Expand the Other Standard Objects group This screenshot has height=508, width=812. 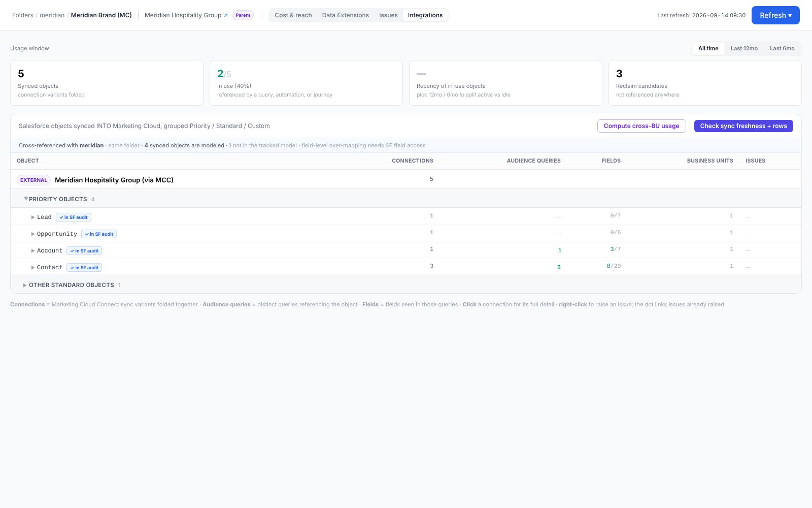point(25,285)
